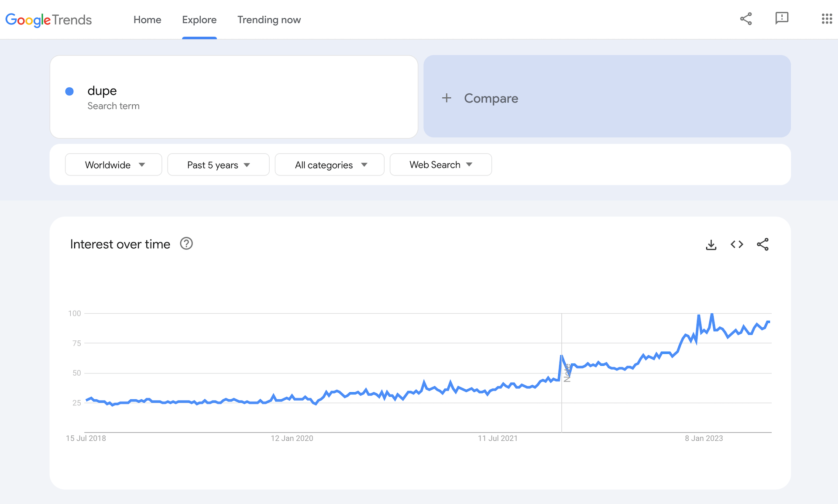This screenshot has height=504, width=838.
Task: Open the help tooltip next to Interest over time
Action: 186,243
